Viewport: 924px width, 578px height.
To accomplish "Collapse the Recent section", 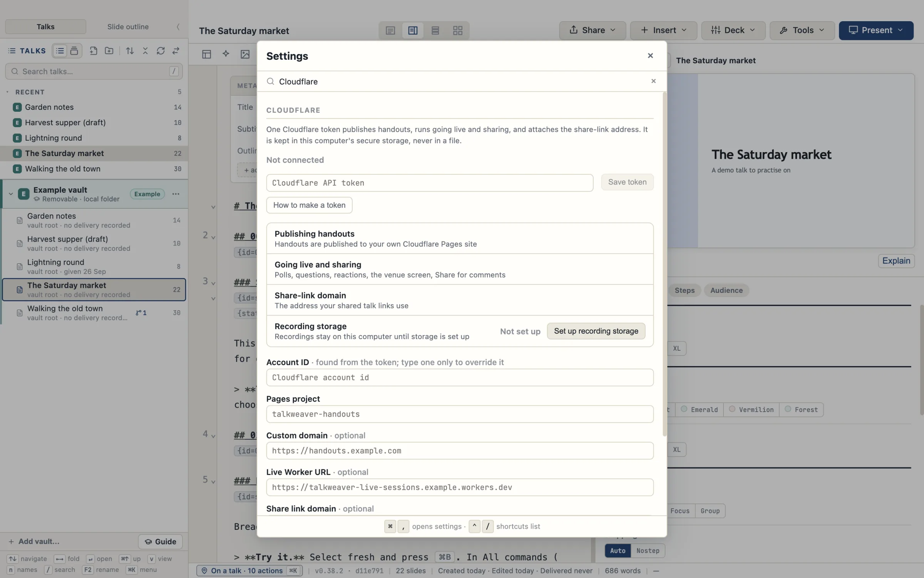I will 7,92.
